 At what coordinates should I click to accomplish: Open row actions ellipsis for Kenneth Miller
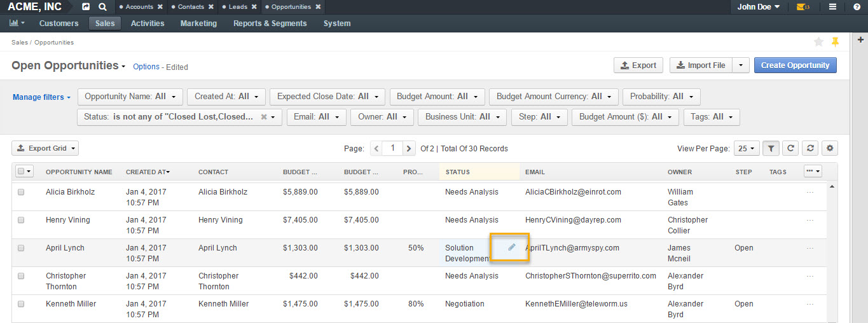(x=809, y=304)
